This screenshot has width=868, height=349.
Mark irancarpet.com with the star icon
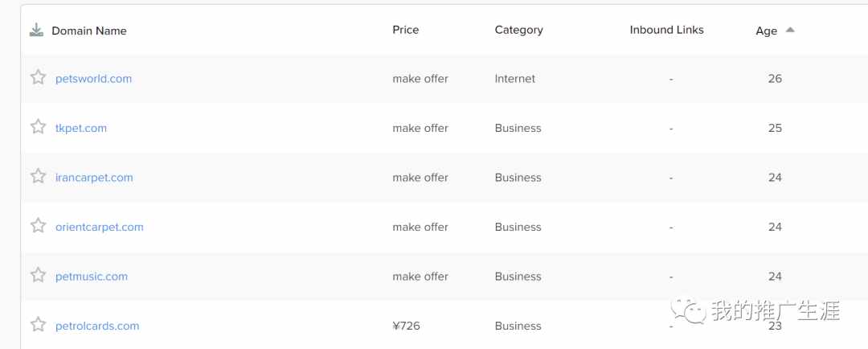coord(39,176)
